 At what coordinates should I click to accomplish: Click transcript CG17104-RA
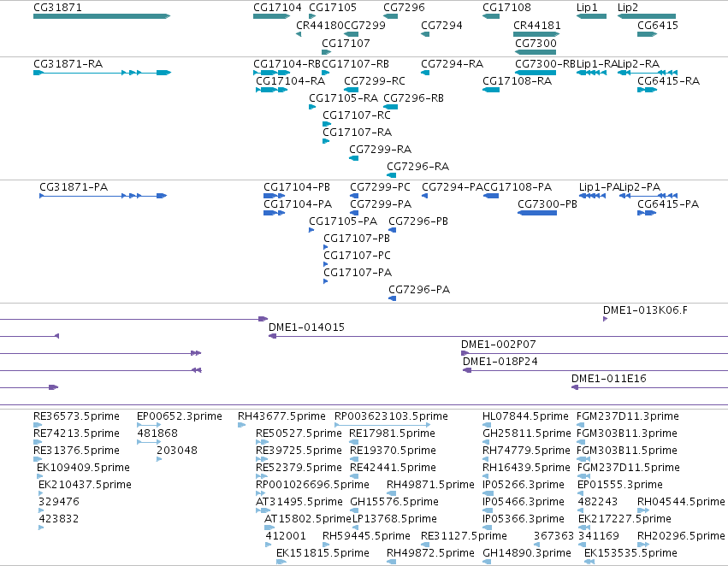[x=271, y=90]
